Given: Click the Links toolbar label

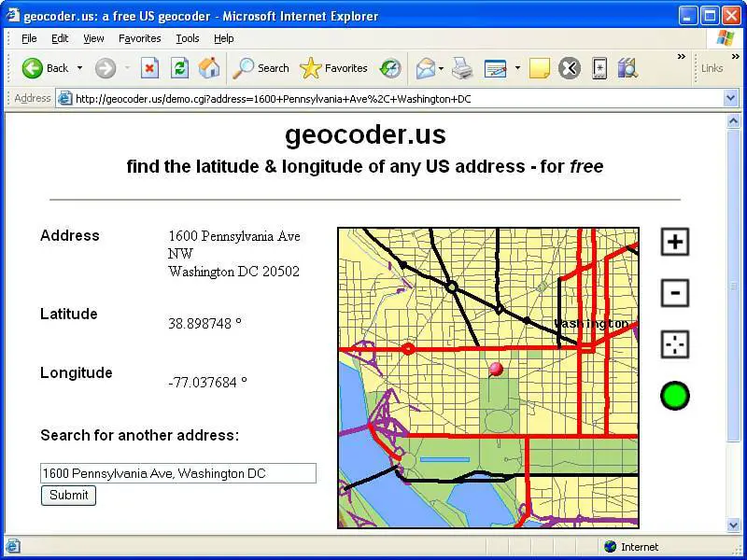Looking at the screenshot, I should click(x=712, y=68).
